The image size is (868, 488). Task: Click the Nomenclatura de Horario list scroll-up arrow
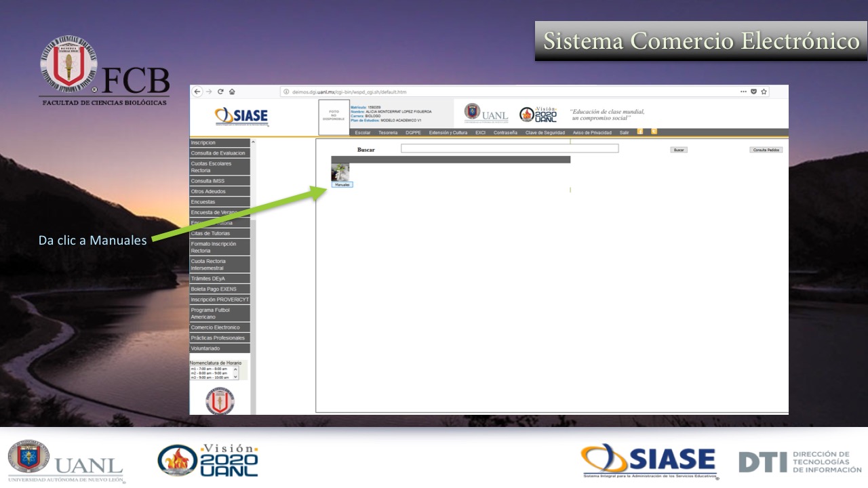[x=236, y=369]
